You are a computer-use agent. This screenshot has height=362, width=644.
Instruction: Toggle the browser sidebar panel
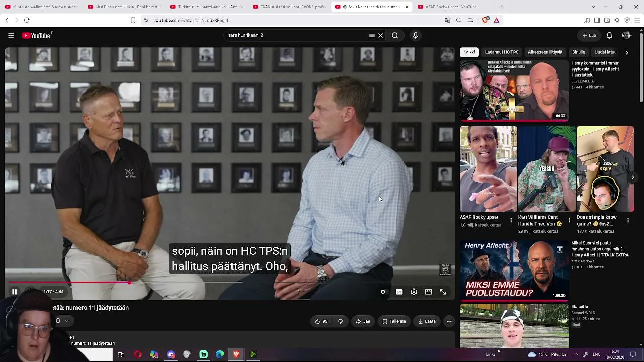[597, 20]
